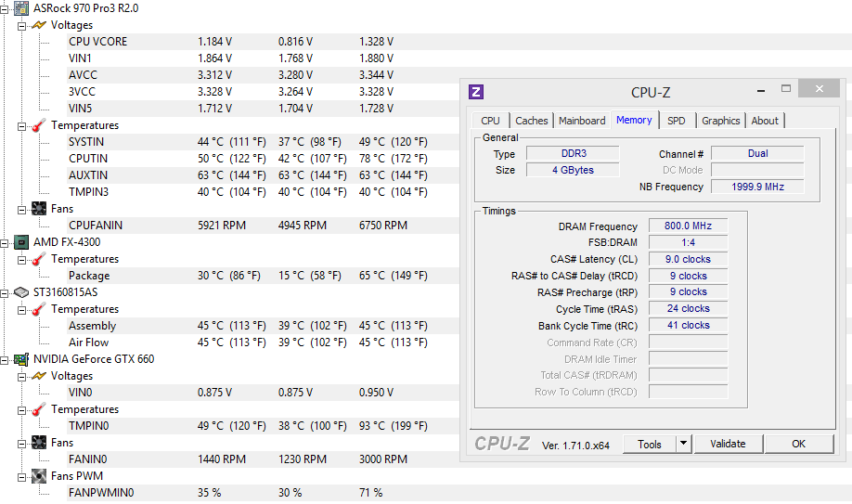
Task: Select the Assembly temperature row
Action: (x=263, y=326)
